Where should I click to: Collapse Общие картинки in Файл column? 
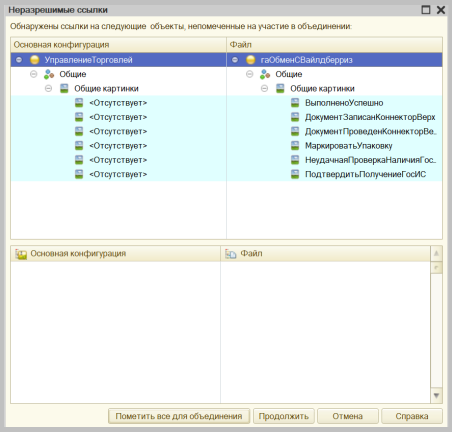click(x=264, y=88)
